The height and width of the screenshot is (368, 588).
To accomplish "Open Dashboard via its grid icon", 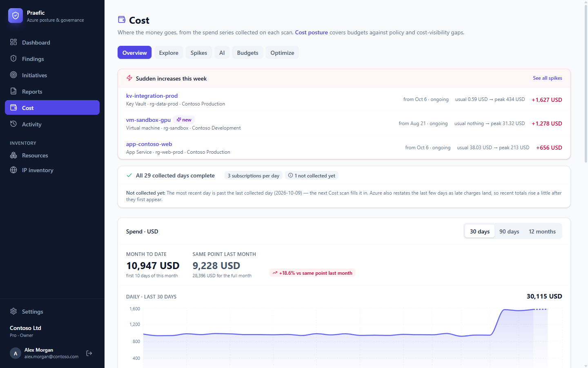I will pos(13,42).
